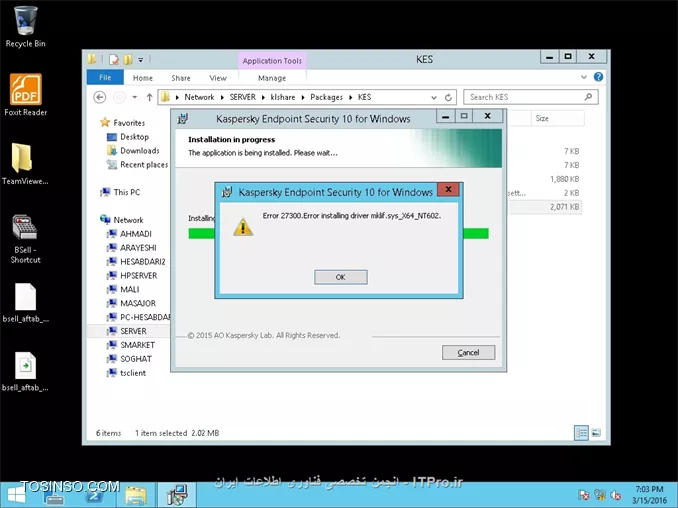
Task: Close the Error 27300 dialog with red X
Action: point(448,189)
